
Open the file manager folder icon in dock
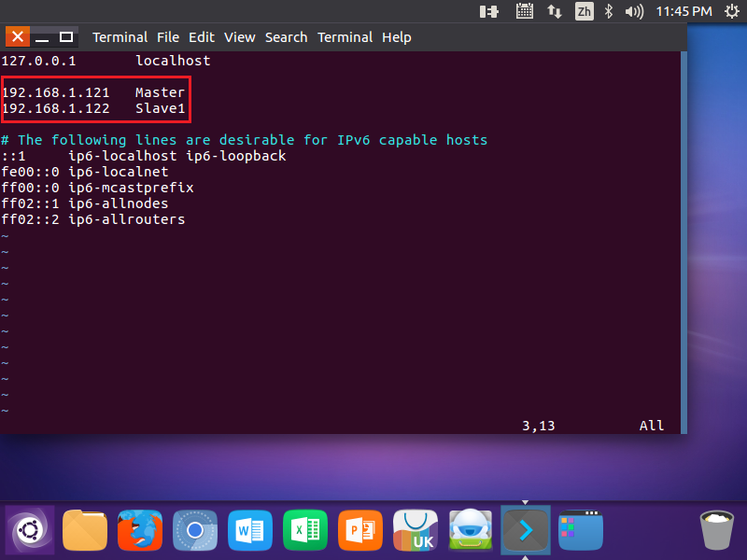[85, 530]
